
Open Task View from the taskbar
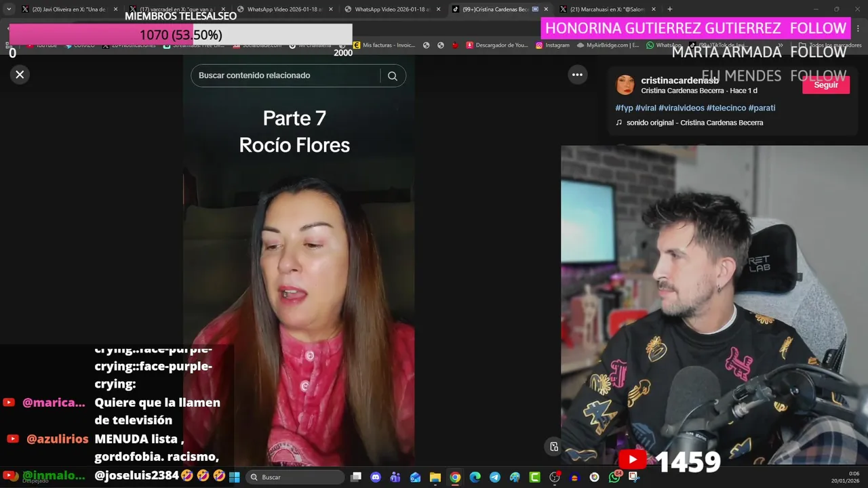point(356,477)
